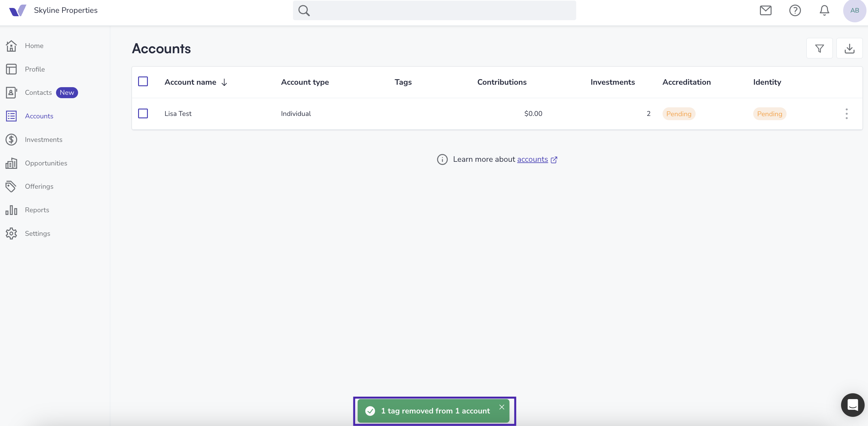Click the Investments dollar icon

(11, 140)
